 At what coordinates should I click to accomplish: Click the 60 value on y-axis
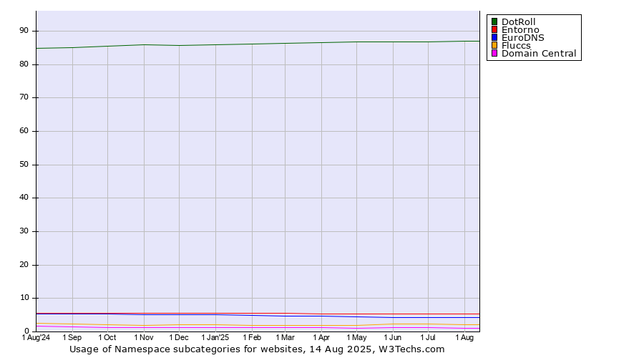(x=24, y=131)
